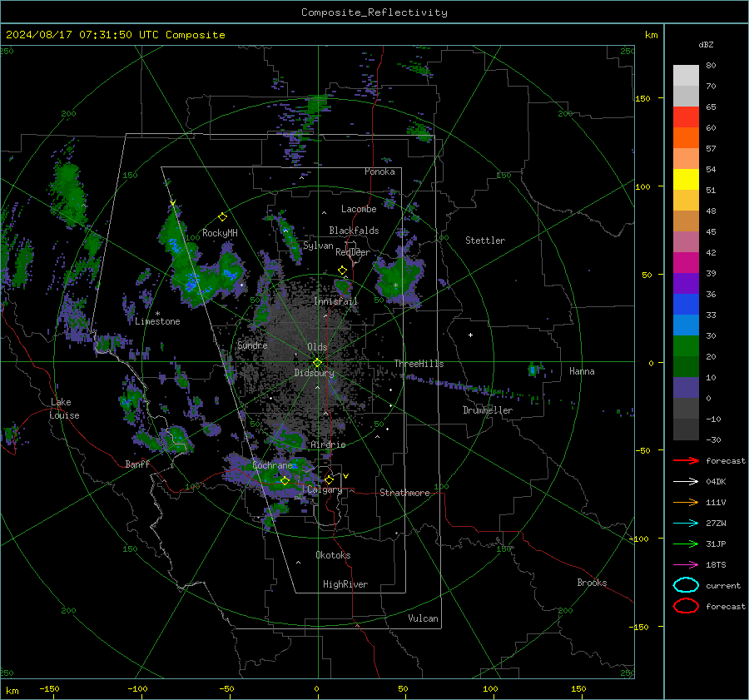Select the Hanna label
The image size is (749, 700).
pos(582,371)
